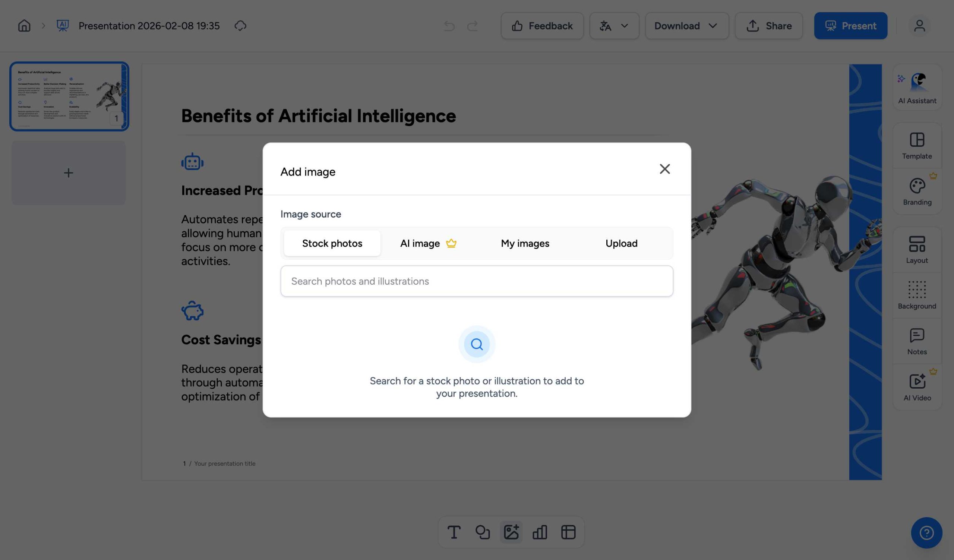Open speaker Notes panel
This screenshot has width=954, height=560.
click(x=917, y=341)
